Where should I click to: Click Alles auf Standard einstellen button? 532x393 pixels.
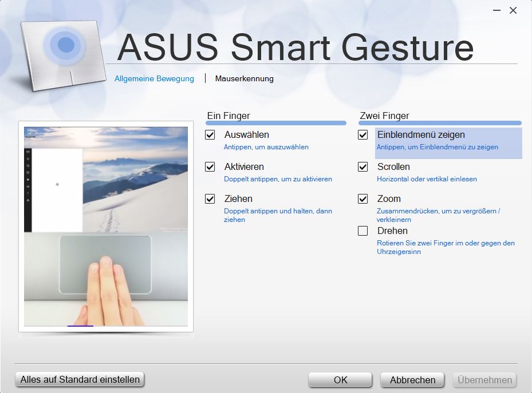point(80,379)
